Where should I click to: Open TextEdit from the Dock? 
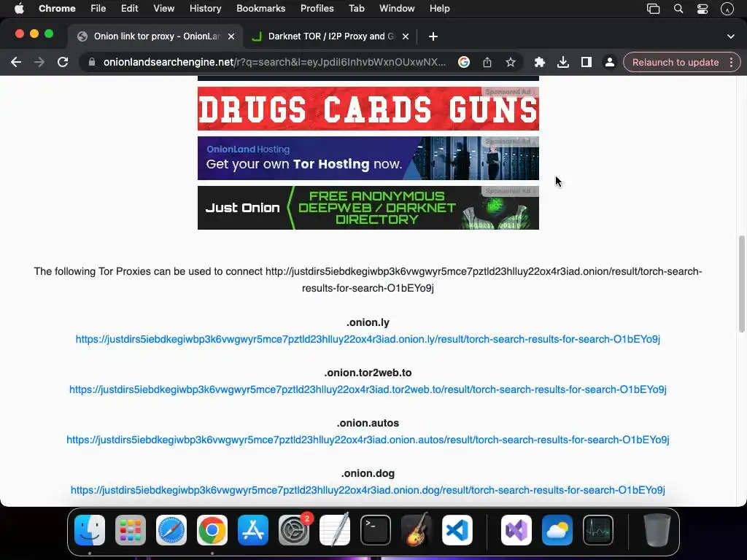coord(334,530)
